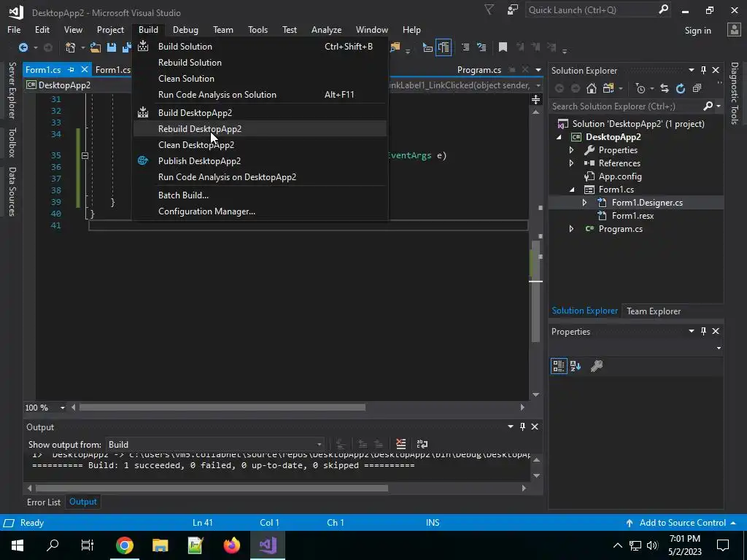Open the Program.cs editor tab

tap(479, 69)
